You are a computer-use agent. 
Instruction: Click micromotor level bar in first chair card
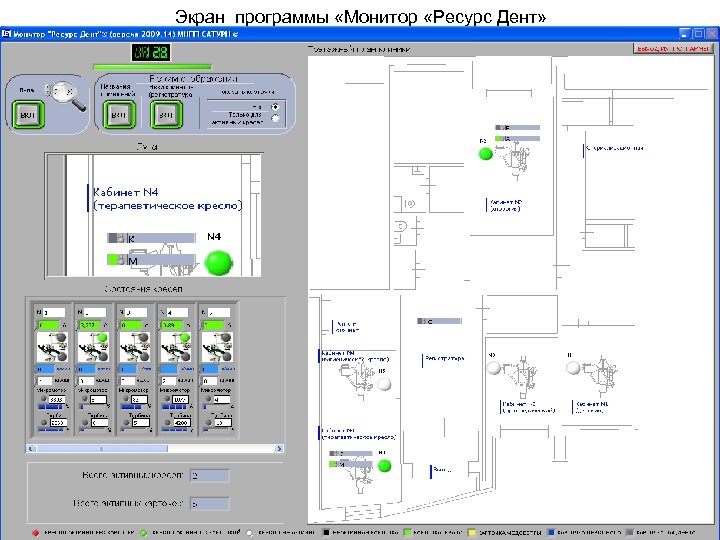point(52,407)
